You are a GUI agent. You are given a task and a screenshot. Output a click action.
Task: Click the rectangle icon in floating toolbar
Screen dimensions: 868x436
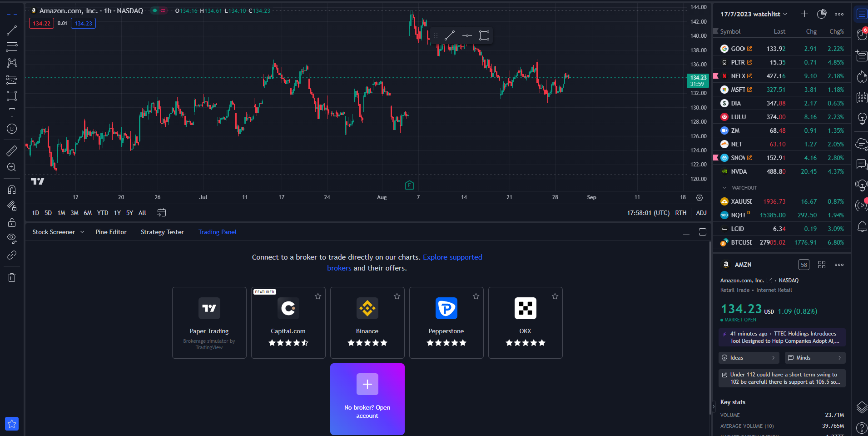(484, 35)
